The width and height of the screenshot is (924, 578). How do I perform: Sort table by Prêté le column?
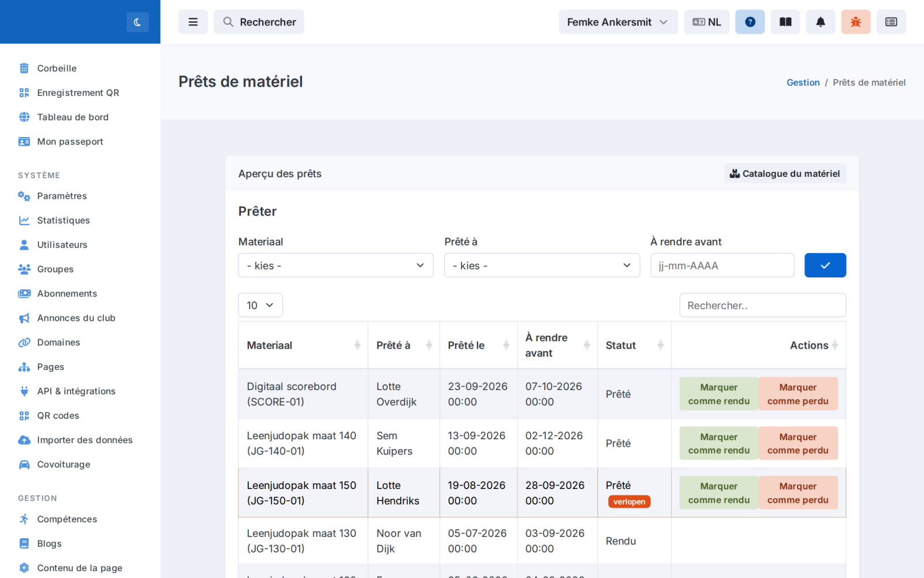[x=478, y=345]
